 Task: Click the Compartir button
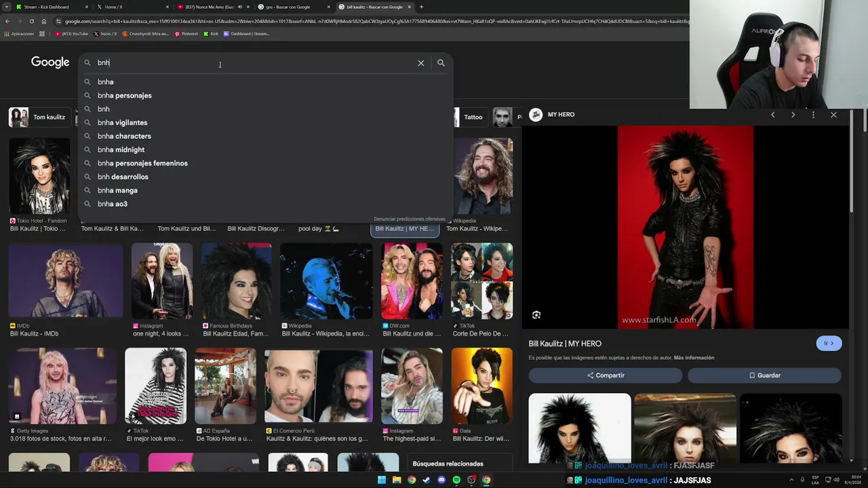[606, 375]
